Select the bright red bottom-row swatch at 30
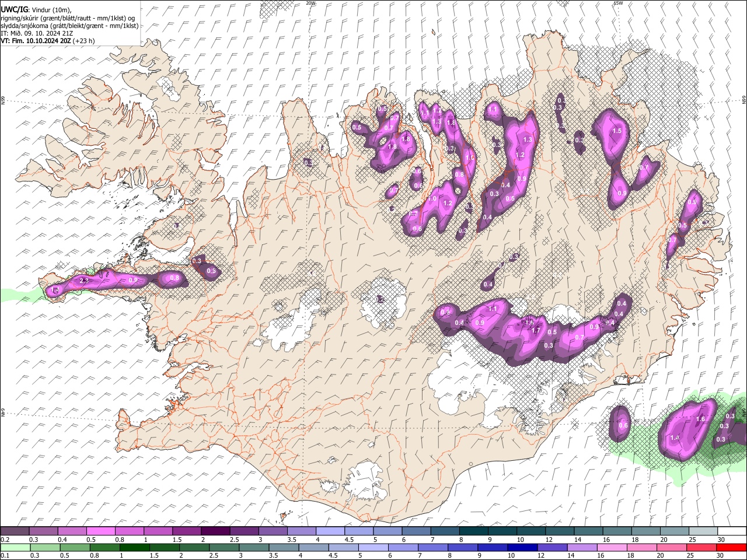This screenshot has width=747, height=560. pos(732,548)
